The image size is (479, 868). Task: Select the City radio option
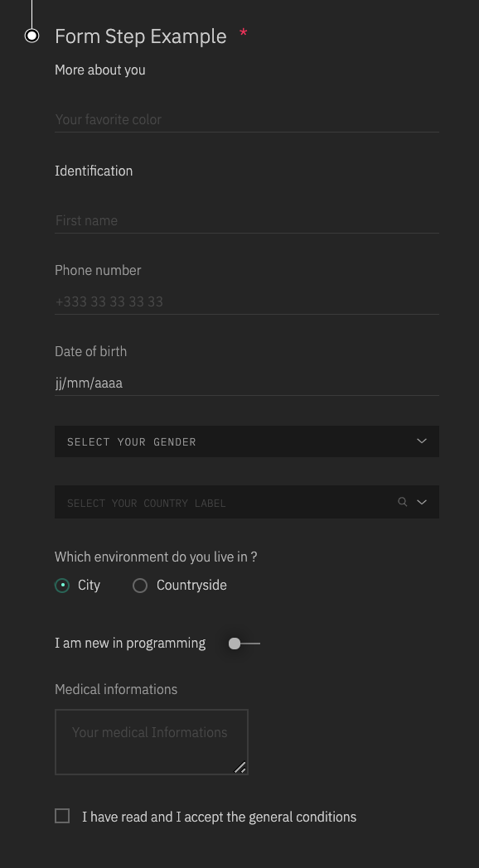62,585
